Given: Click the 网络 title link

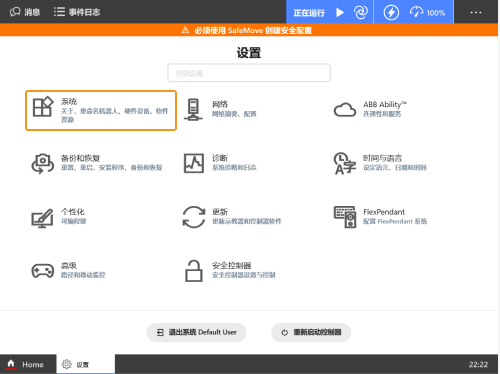Looking at the screenshot, I should coord(220,104).
